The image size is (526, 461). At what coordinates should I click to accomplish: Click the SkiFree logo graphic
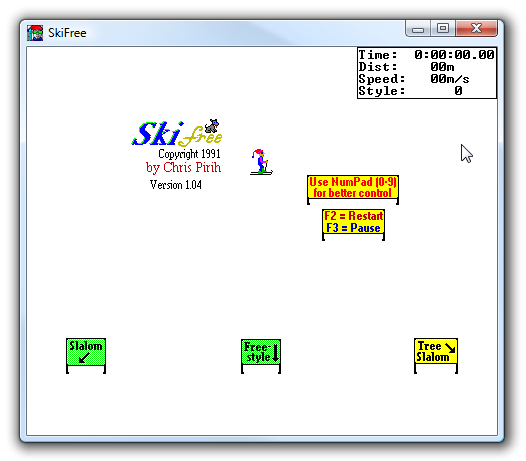pos(177,133)
